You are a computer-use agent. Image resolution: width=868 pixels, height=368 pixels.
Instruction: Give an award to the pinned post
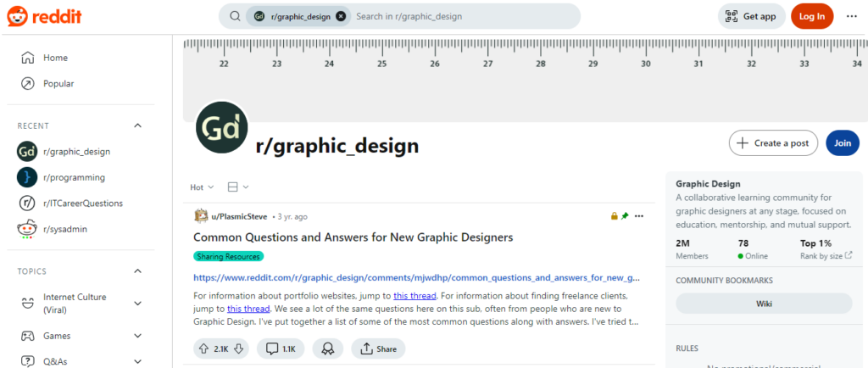pos(327,348)
